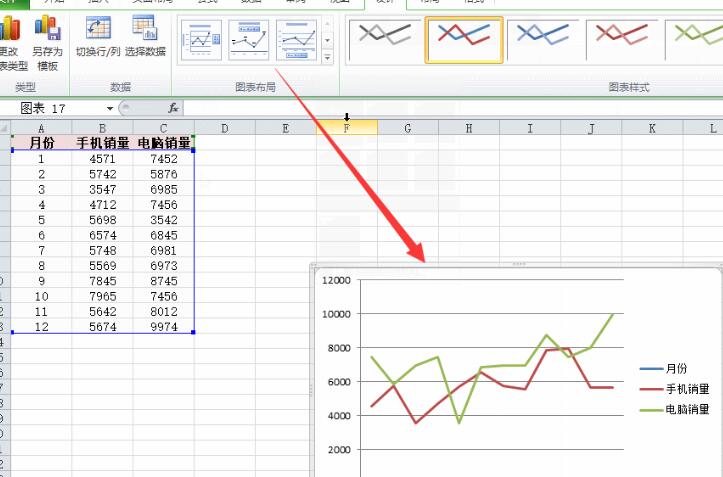Select cell with value 6985
This screenshot has width=723, height=477.
(164, 189)
